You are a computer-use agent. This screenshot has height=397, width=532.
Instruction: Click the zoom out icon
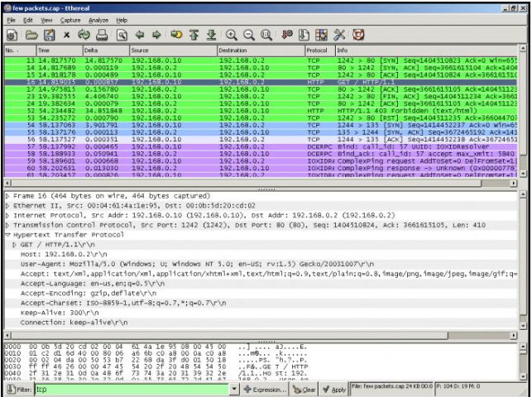(249, 35)
